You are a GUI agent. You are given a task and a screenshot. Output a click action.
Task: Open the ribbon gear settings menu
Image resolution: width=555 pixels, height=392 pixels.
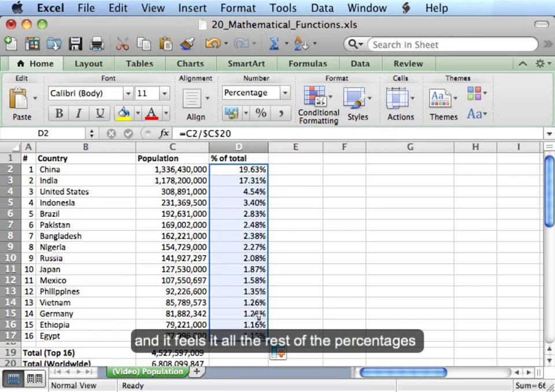pyautogui.click(x=543, y=64)
